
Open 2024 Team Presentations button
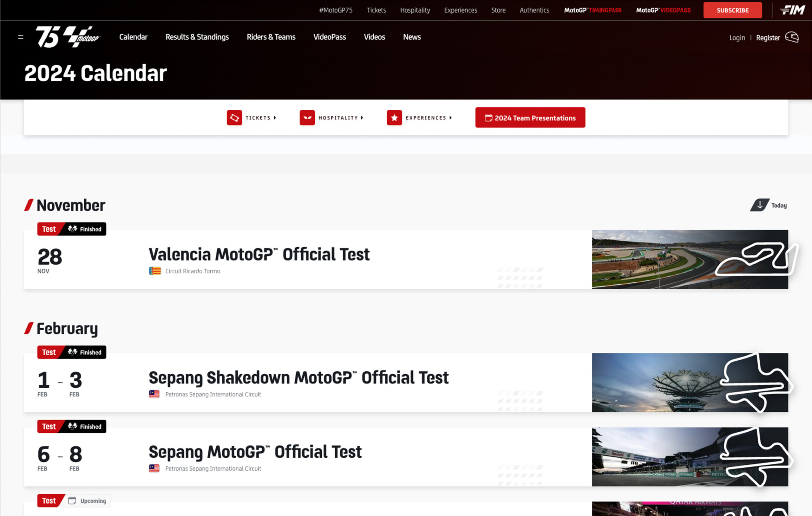pyautogui.click(x=530, y=118)
